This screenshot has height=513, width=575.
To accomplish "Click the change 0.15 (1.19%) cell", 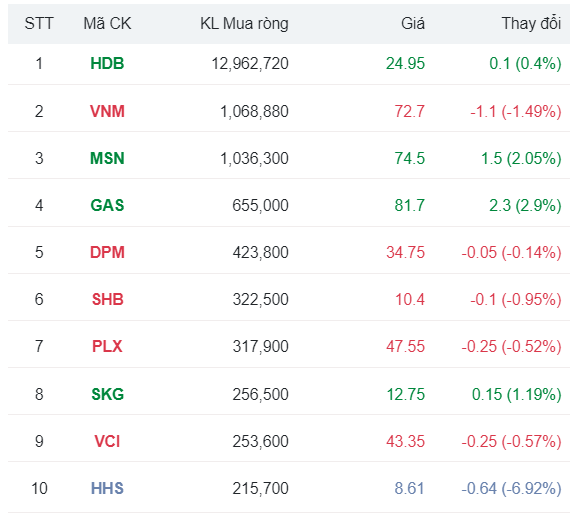I will (516, 394).
